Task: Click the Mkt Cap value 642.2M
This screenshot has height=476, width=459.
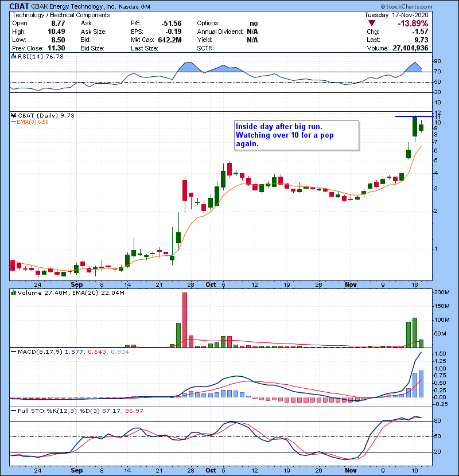Action: pos(170,40)
